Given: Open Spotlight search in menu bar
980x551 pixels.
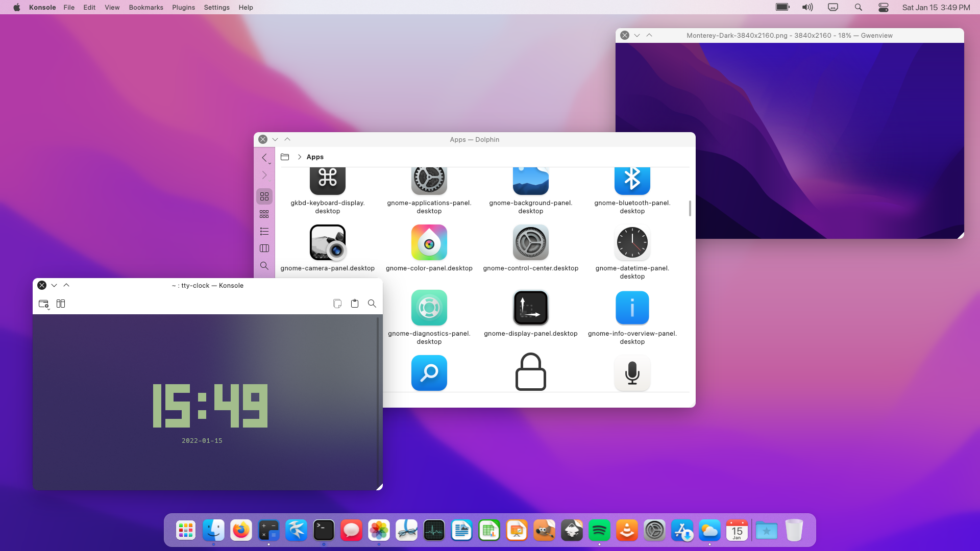Looking at the screenshot, I should click(859, 7).
